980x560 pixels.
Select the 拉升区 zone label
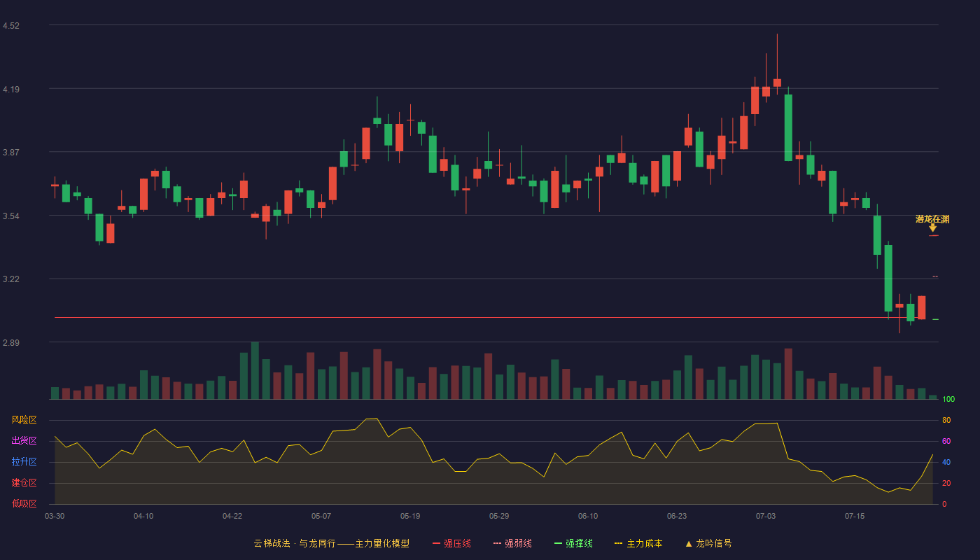tap(24, 462)
